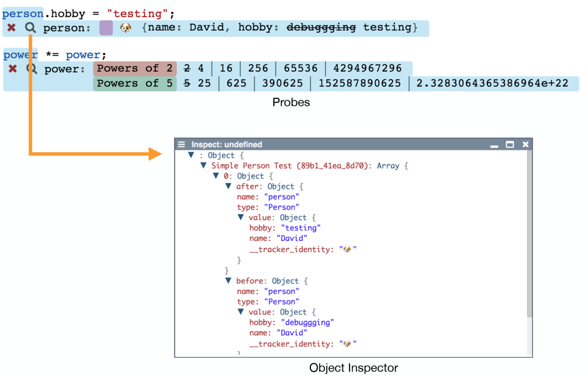Image resolution: width=588 pixels, height=380 pixels.
Task: Click the 65536 value in power probe
Action: tap(301, 68)
